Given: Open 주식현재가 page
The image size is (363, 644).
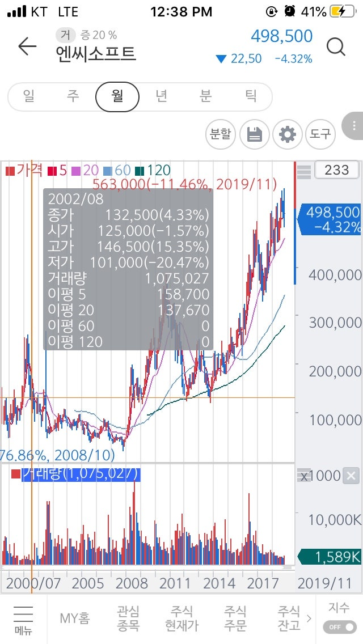Looking at the screenshot, I should pyautogui.click(x=181, y=618).
